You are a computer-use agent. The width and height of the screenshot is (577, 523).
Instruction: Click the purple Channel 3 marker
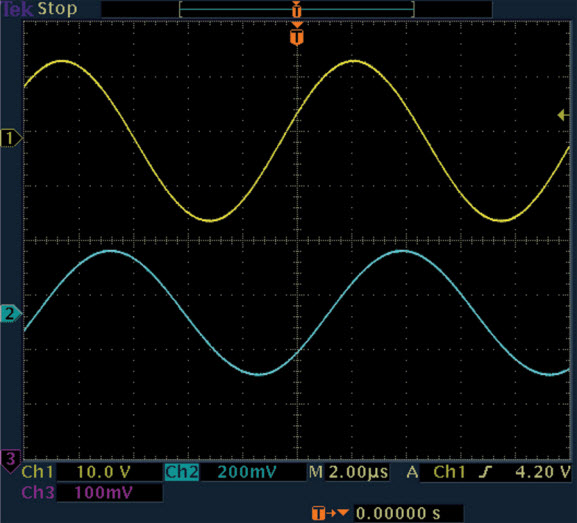pos(11,461)
